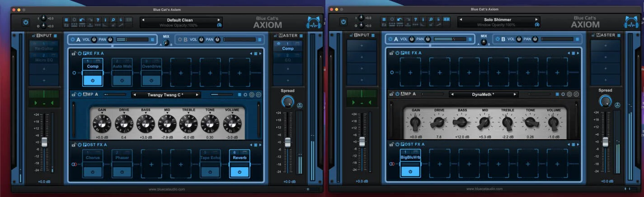Toggle channel B power in Solo Shimmer window
The width and height of the screenshot is (644, 197).
(497, 39)
